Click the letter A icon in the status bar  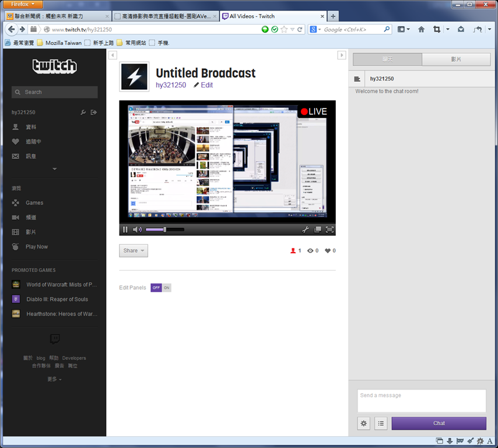(x=490, y=440)
